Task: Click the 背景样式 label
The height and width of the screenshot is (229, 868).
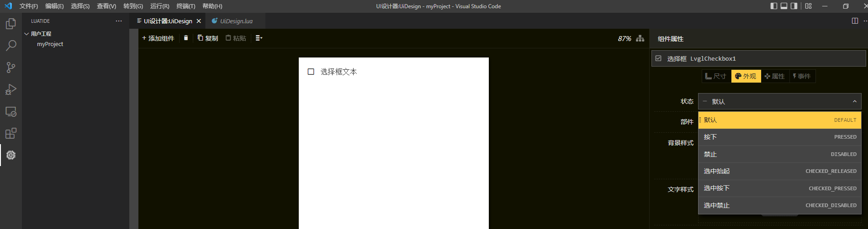Action: 681,143
